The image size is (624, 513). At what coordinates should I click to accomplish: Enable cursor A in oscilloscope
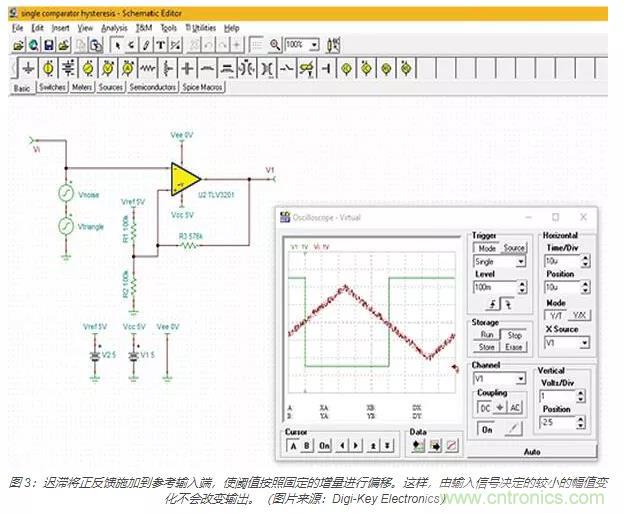point(295,444)
